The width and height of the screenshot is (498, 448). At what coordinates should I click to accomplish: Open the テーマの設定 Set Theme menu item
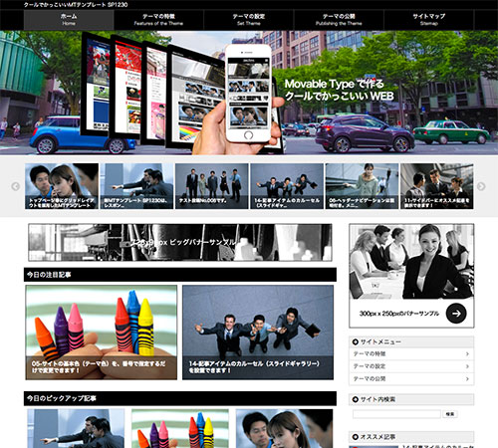point(249,20)
